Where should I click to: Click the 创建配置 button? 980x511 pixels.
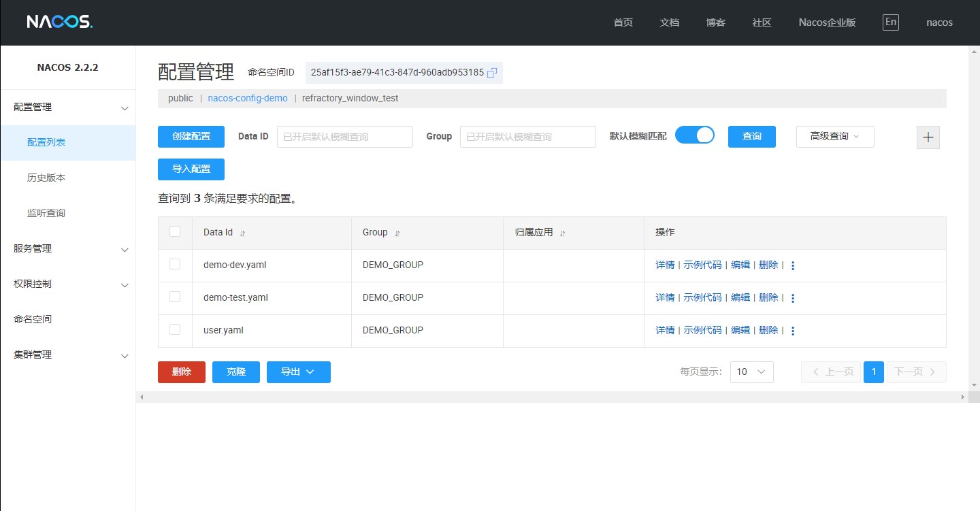tap(191, 137)
